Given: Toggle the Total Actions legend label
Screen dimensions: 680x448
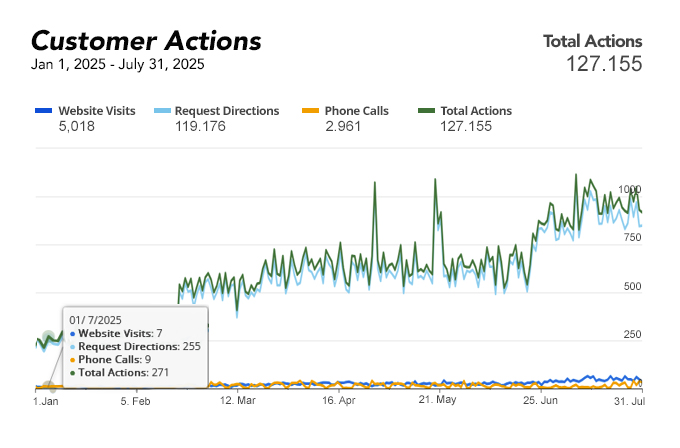Looking at the screenshot, I should pos(476,111).
